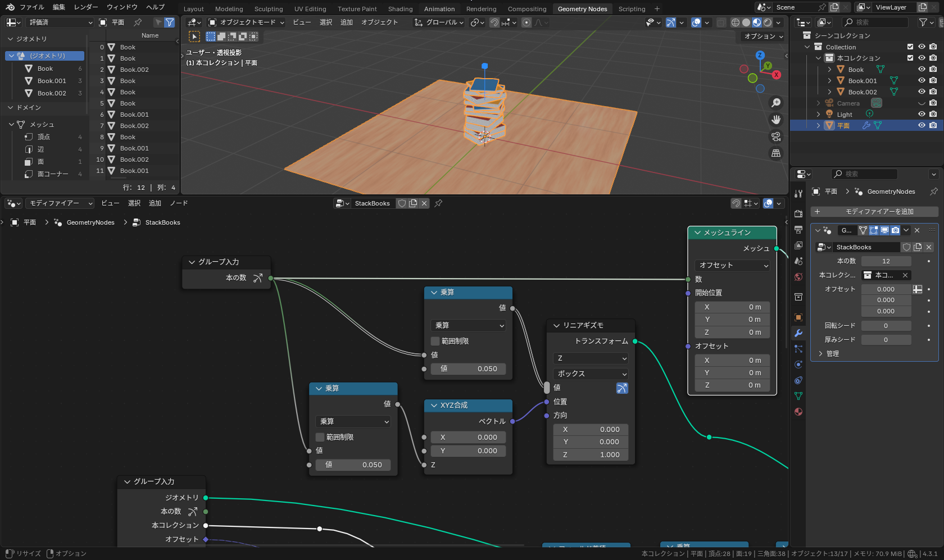Screen dimensions: 944x560
Task: Open the Modifiers wrench properties tab
Action: 798,333
